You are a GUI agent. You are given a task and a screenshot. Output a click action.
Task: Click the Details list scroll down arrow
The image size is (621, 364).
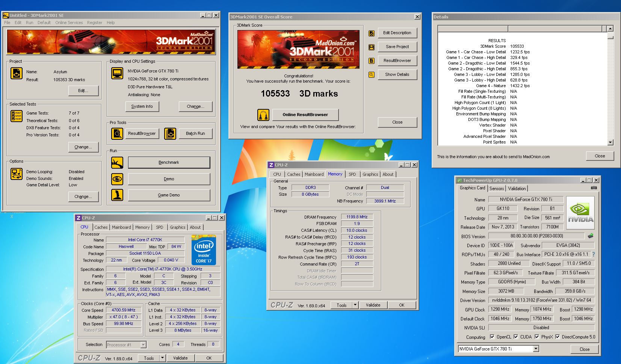pyautogui.click(x=610, y=142)
